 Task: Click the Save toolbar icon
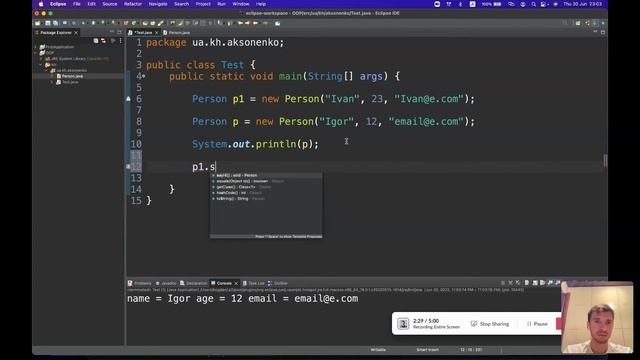pos(48,23)
